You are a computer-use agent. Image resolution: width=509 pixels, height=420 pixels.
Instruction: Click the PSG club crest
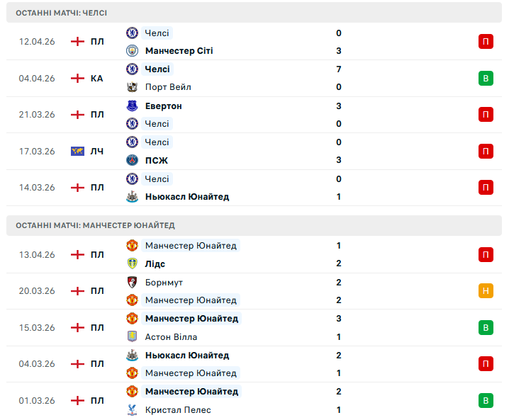(x=132, y=160)
